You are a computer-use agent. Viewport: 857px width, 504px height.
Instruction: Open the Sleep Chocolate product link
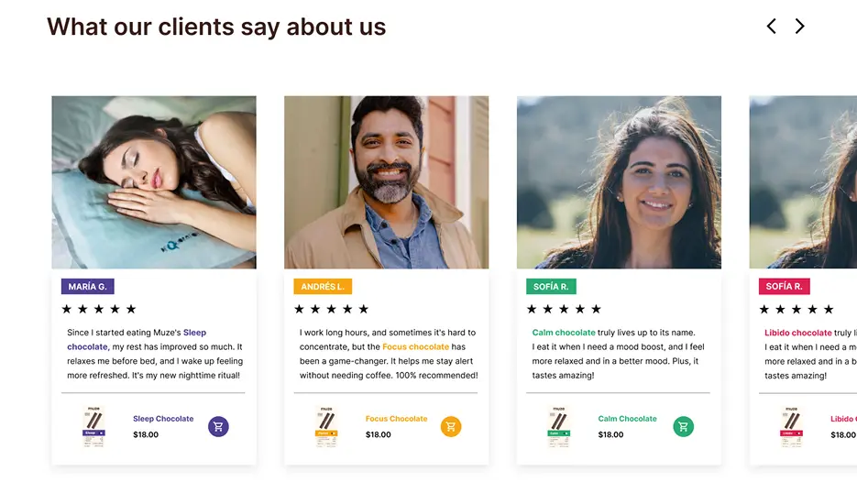[163, 419]
